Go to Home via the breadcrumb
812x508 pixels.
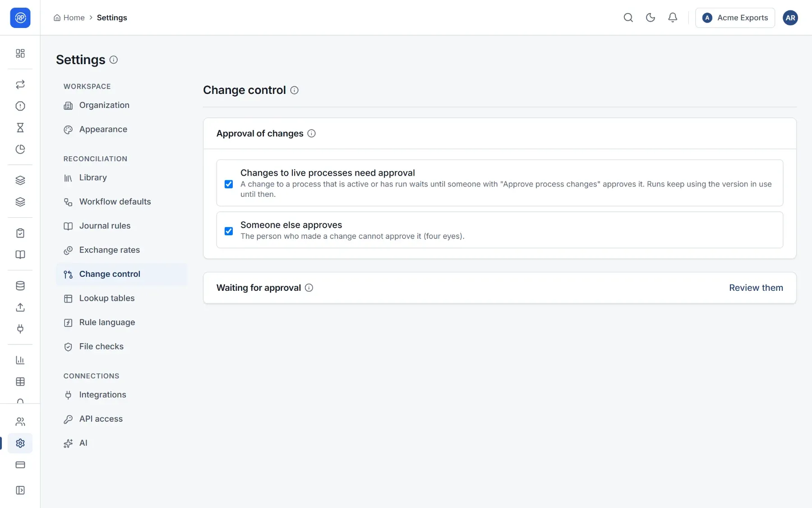click(x=69, y=18)
